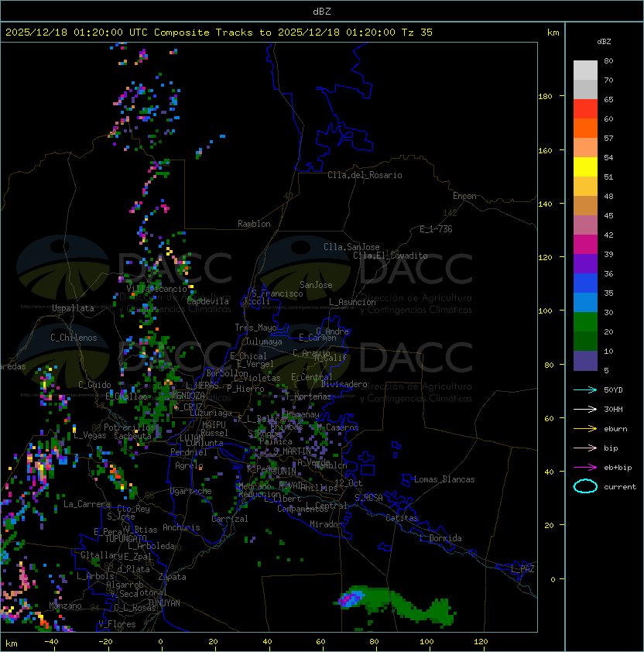Click the 'Tres_Mayo' map label

point(255,328)
